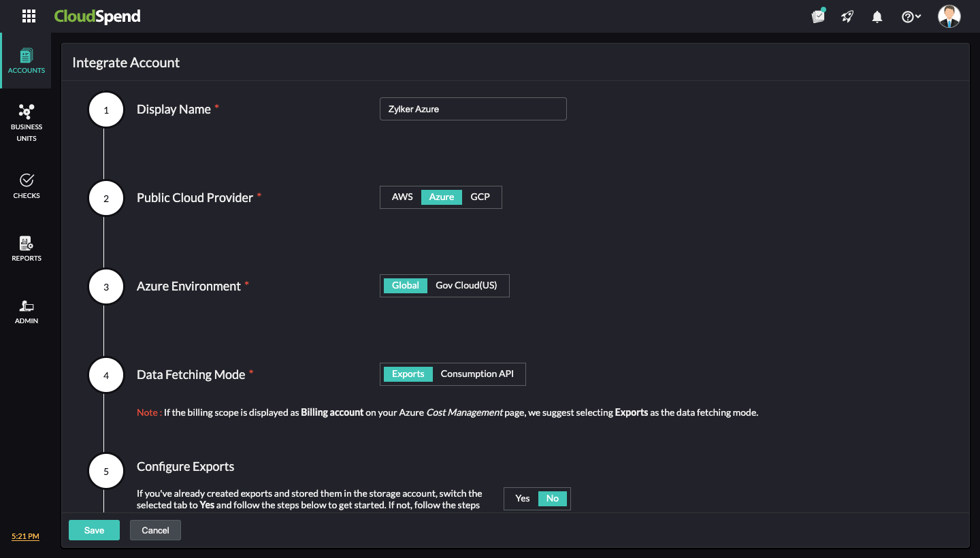This screenshot has height=558, width=980.
Task: Click the 5:21 PM time link
Action: pos(25,536)
